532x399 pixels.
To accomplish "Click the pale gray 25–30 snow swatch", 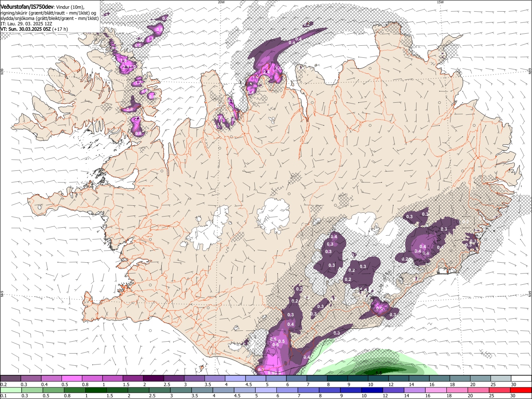I will click(x=500, y=378).
